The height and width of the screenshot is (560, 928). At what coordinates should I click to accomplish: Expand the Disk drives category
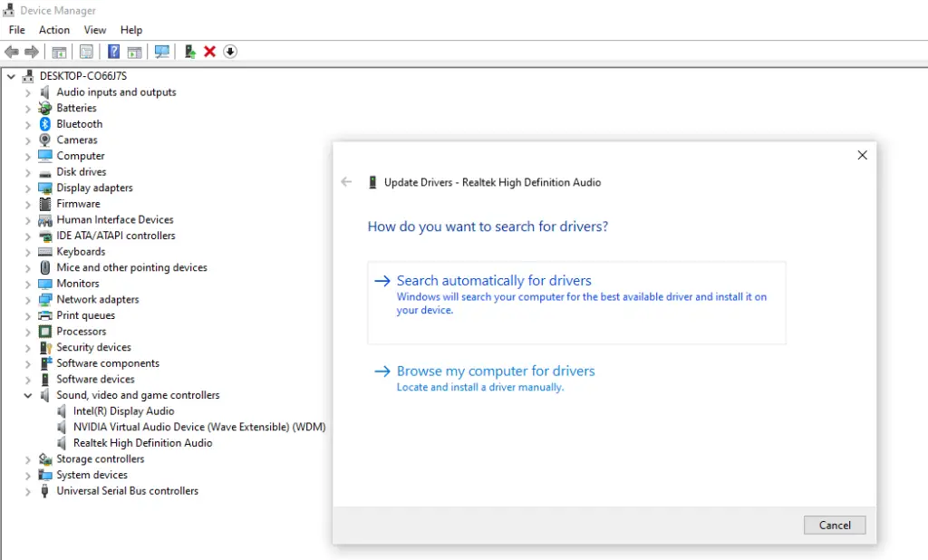[x=28, y=172]
